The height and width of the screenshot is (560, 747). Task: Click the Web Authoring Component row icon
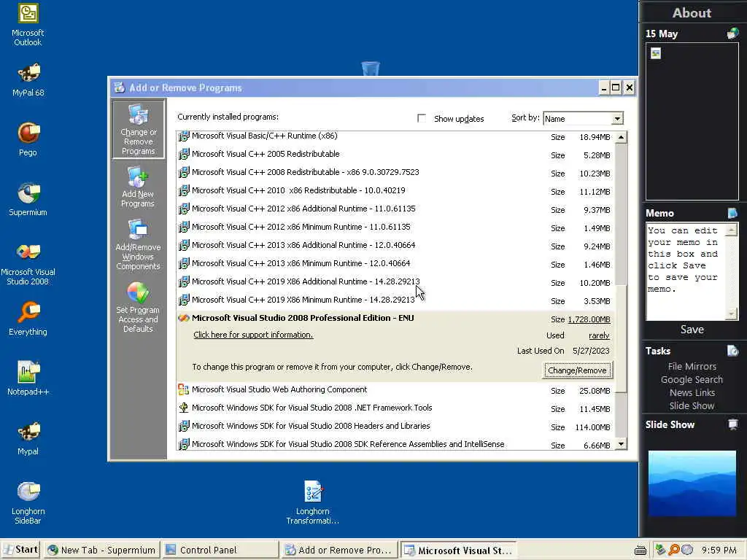point(183,389)
